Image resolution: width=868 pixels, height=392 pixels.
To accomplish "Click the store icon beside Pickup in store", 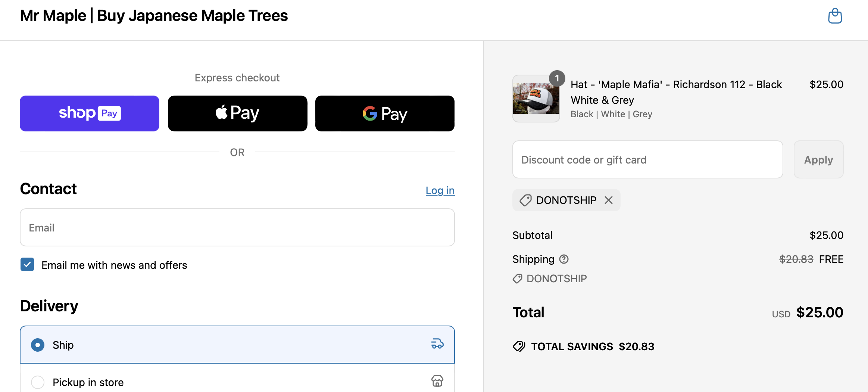I will click(x=437, y=381).
